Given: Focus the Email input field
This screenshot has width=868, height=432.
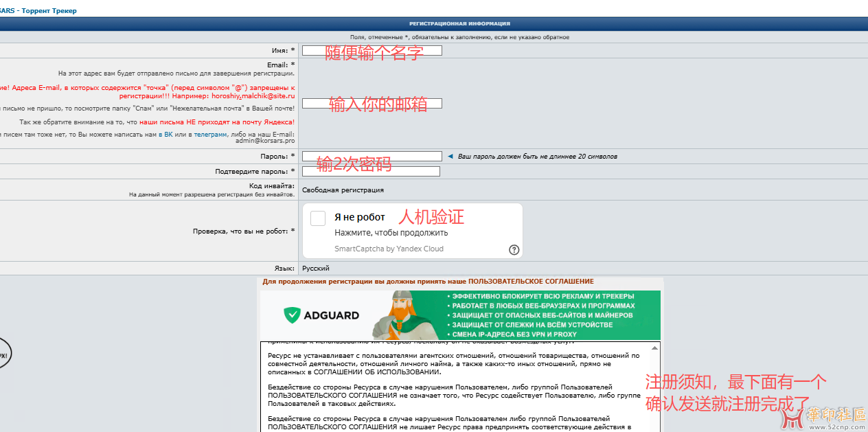Looking at the screenshot, I should click(x=372, y=103).
